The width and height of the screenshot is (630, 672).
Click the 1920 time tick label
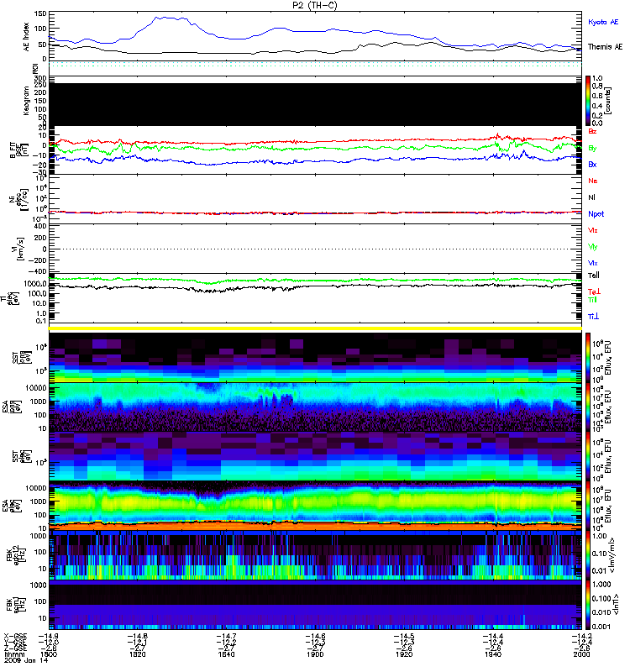coord(404,654)
